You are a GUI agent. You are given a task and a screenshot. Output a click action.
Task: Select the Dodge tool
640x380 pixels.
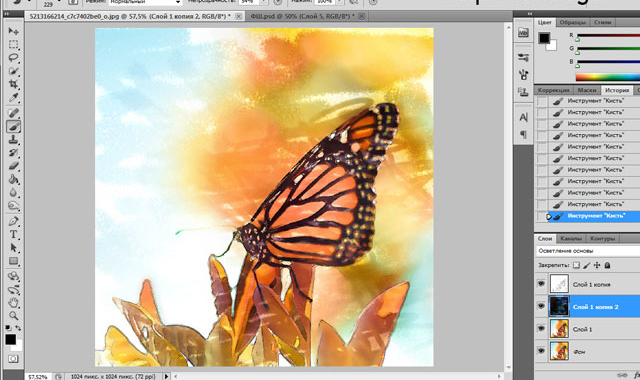point(13,206)
